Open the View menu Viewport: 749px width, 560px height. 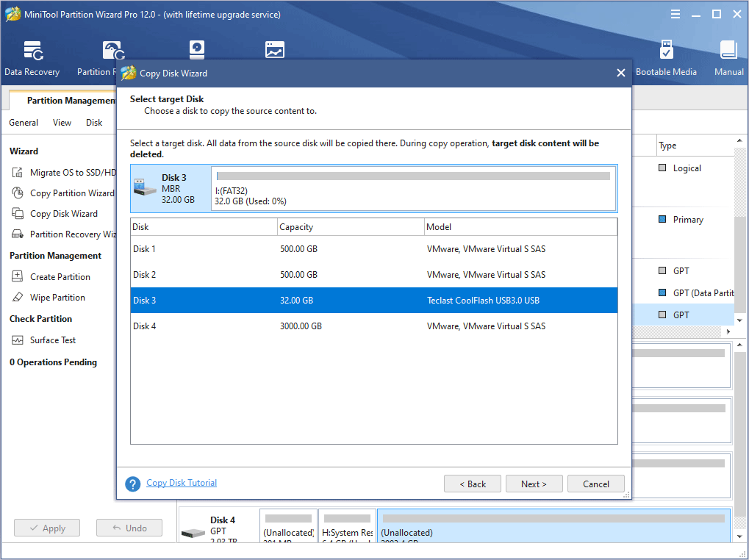click(62, 123)
